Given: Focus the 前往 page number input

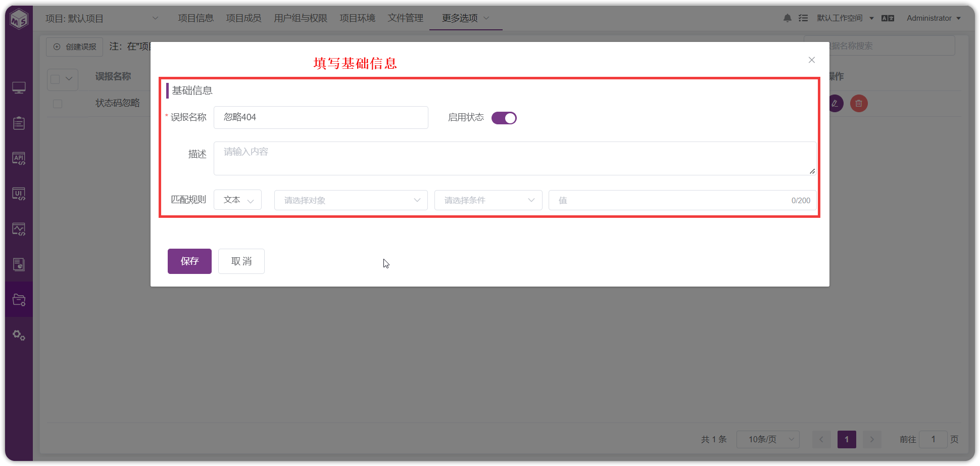Looking at the screenshot, I should click(933, 439).
